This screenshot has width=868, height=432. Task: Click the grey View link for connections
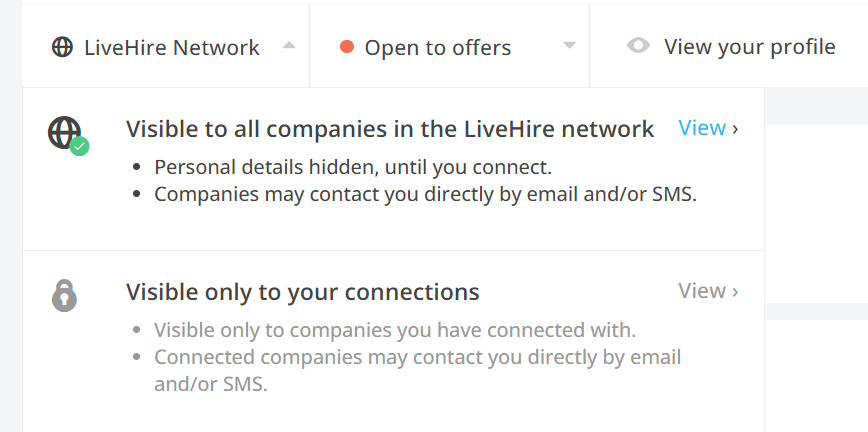(x=702, y=291)
